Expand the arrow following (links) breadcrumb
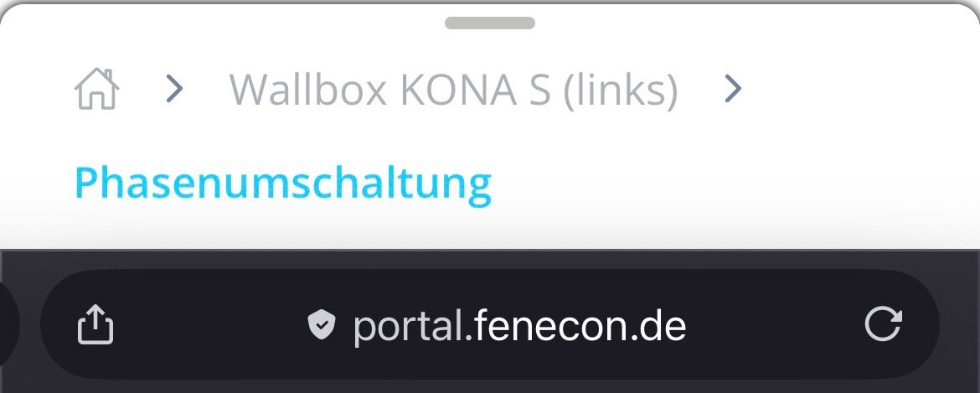Image resolution: width=980 pixels, height=393 pixels. click(x=733, y=90)
